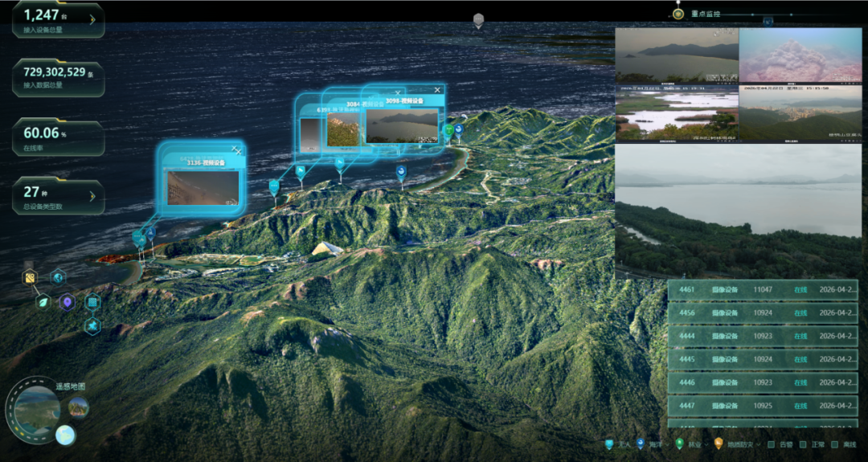Open the 林业 legend dropdown
Screen dimensions: 868x462
707,444
